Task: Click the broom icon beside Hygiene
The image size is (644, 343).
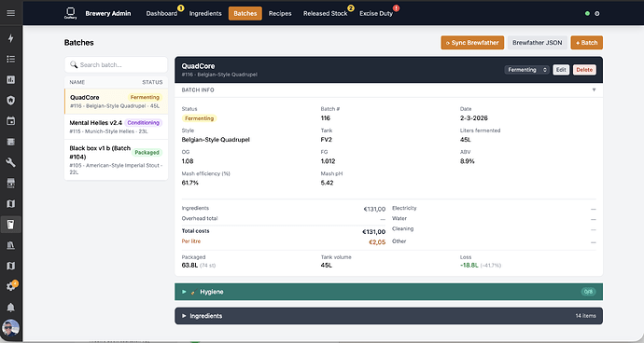Action: pos(193,292)
